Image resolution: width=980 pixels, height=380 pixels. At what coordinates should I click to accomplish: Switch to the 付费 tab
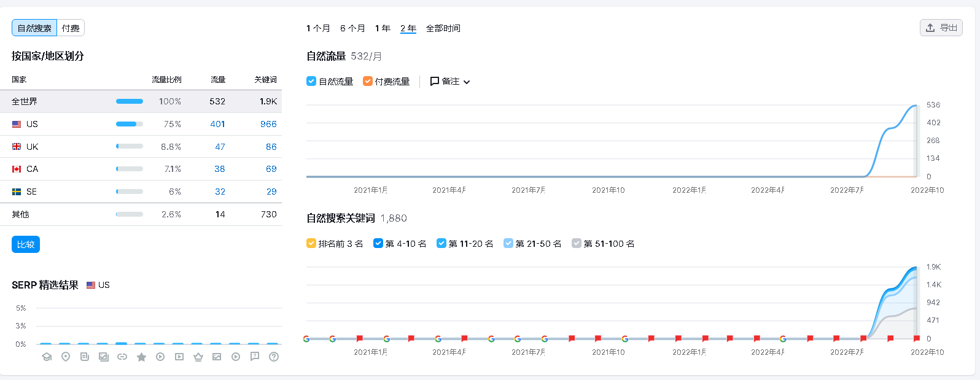71,28
